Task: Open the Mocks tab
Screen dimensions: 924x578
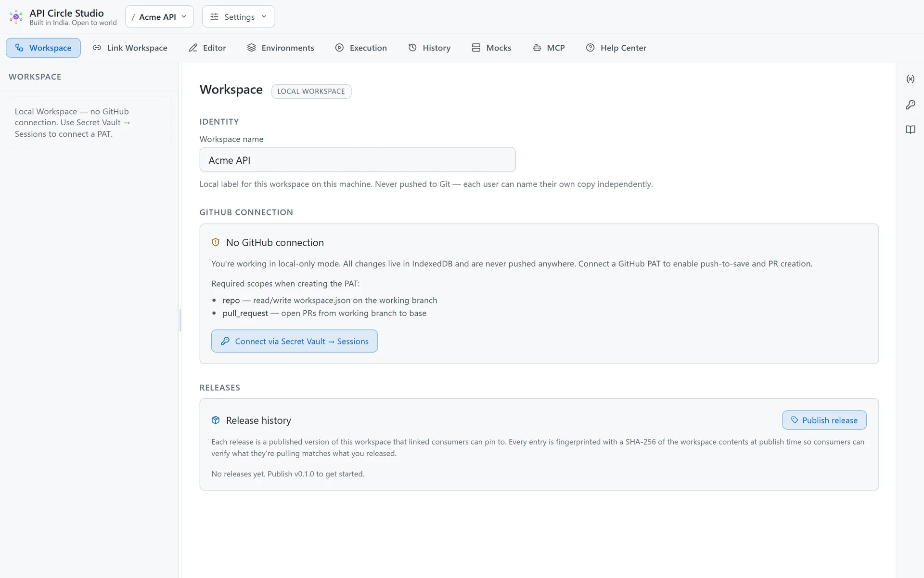Action: (x=491, y=48)
